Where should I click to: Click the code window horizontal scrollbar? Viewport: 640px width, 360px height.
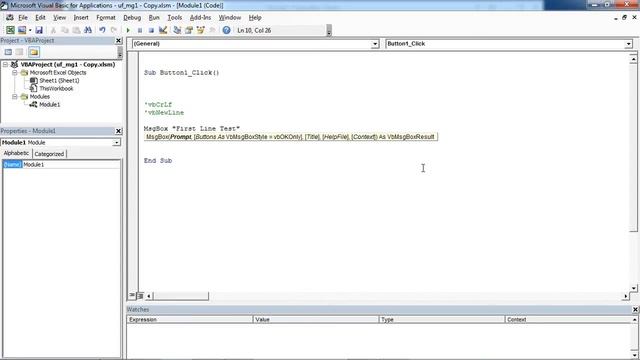tap(181, 296)
